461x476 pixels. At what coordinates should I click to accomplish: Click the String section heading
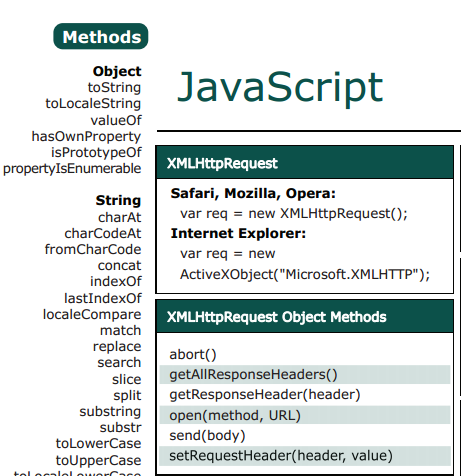[x=118, y=200]
